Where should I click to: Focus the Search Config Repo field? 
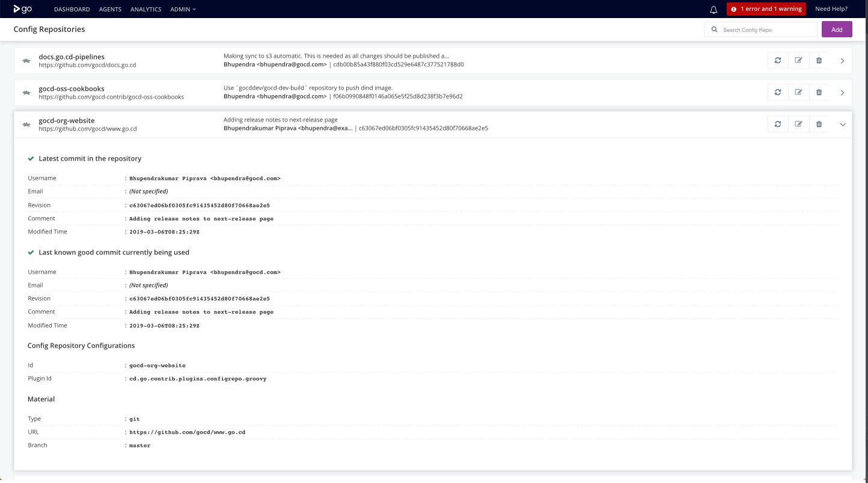tap(761, 29)
